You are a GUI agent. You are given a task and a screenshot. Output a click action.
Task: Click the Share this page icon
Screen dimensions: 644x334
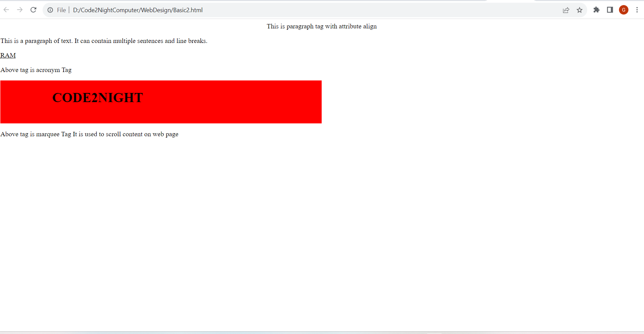(566, 10)
